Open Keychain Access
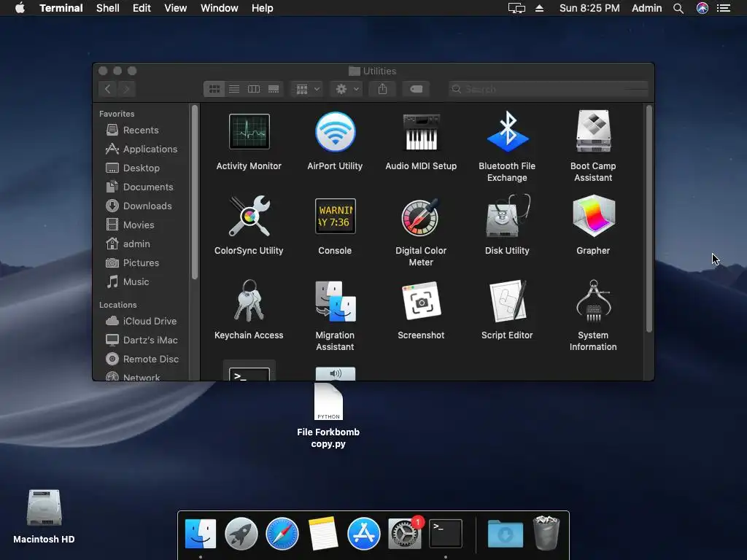This screenshot has width=747, height=560. tap(249, 300)
